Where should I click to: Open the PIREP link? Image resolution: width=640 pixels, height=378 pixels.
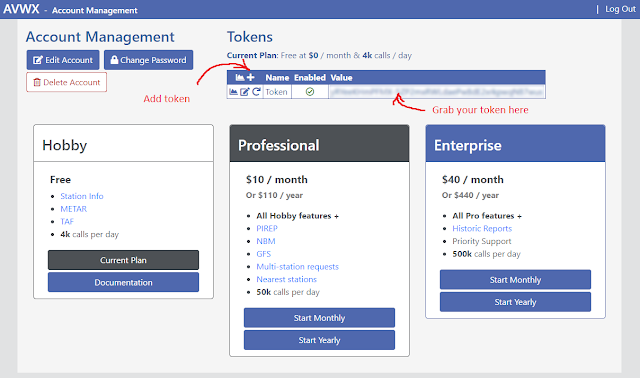[x=267, y=228]
